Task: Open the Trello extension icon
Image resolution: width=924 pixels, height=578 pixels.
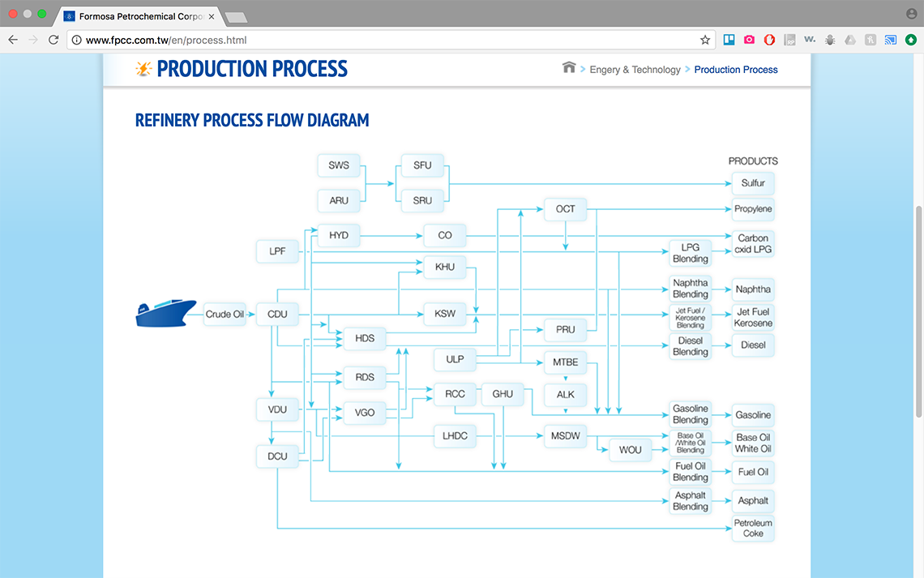Action: coord(729,40)
